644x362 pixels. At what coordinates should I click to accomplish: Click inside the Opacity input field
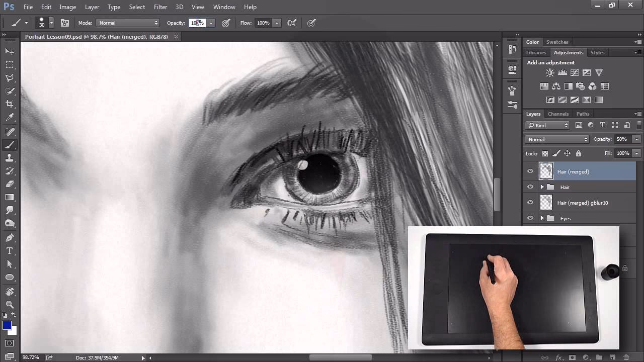point(197,23)
